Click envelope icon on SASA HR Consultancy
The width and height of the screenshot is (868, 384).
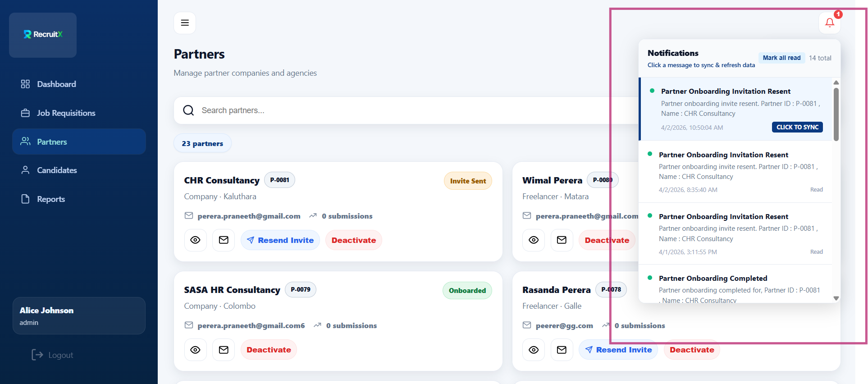[224, 350]
